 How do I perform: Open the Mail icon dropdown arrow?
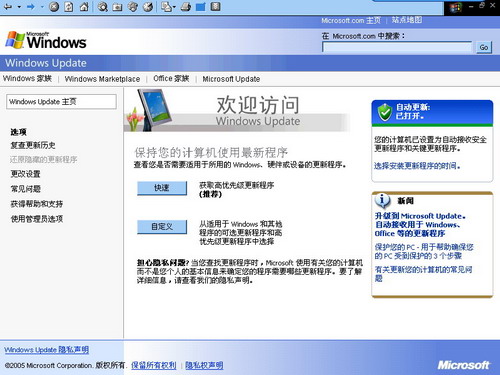click(174, 7)
